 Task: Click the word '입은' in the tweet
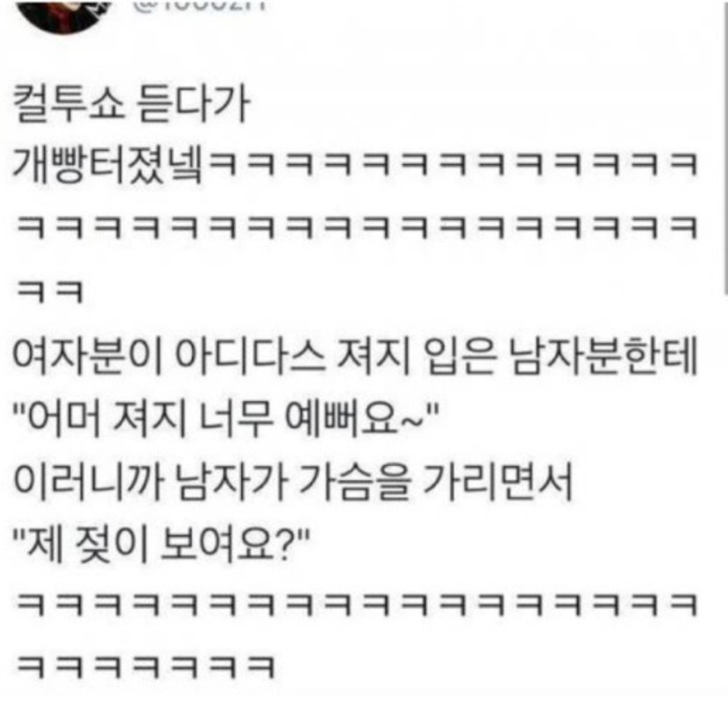tap(459, 359)
